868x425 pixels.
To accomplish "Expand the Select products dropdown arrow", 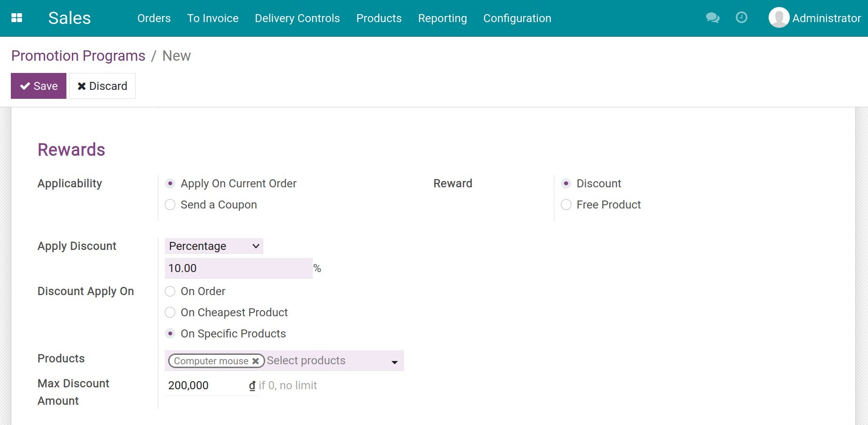I will click(x=395, y=362).
